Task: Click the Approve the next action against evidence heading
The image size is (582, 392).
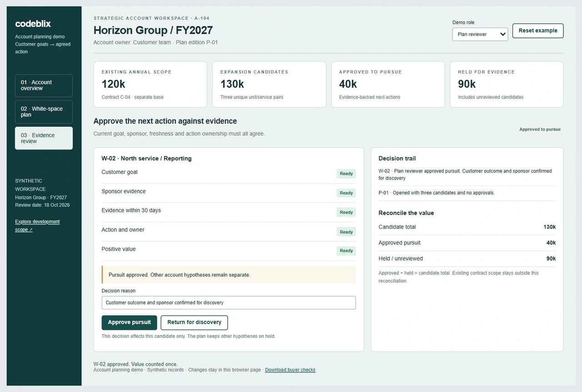Action: point(165,121)
